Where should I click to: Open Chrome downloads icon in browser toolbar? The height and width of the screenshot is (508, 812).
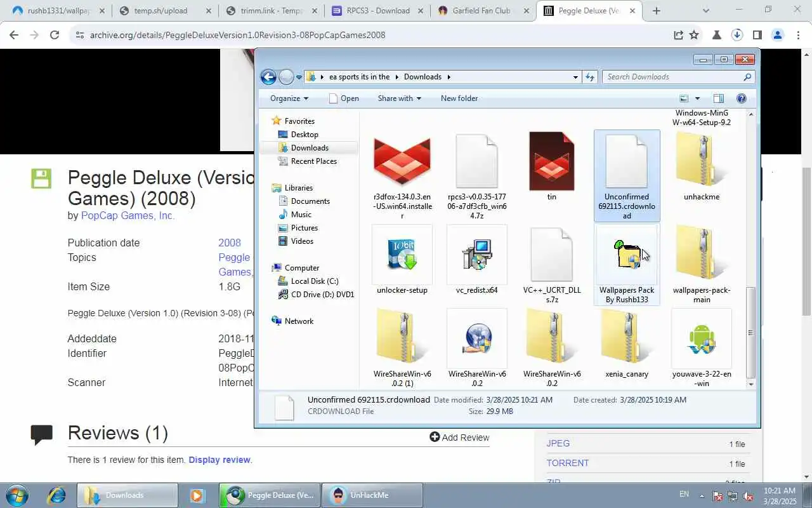tap(737, 35)
